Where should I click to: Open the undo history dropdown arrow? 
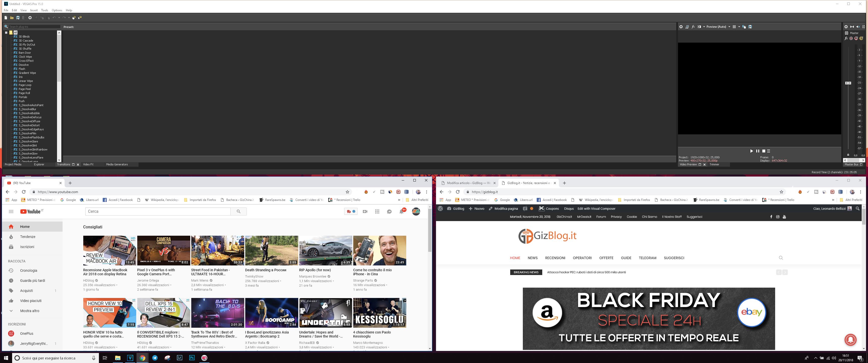coord(59,18)
